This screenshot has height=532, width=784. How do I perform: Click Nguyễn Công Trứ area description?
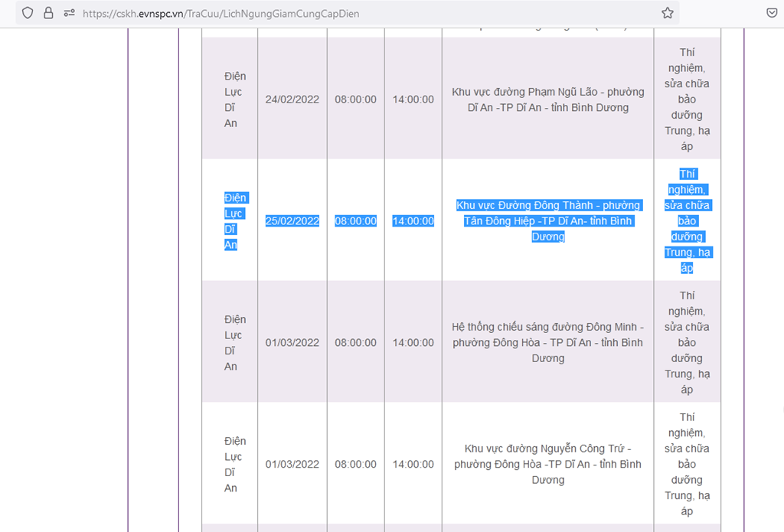pos(548,464)
